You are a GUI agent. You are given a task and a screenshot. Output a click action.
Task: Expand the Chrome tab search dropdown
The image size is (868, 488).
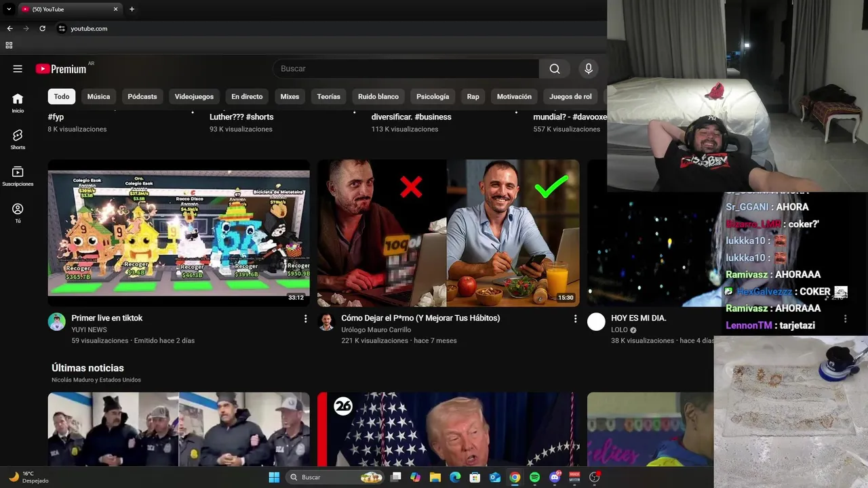pos(9,9)
